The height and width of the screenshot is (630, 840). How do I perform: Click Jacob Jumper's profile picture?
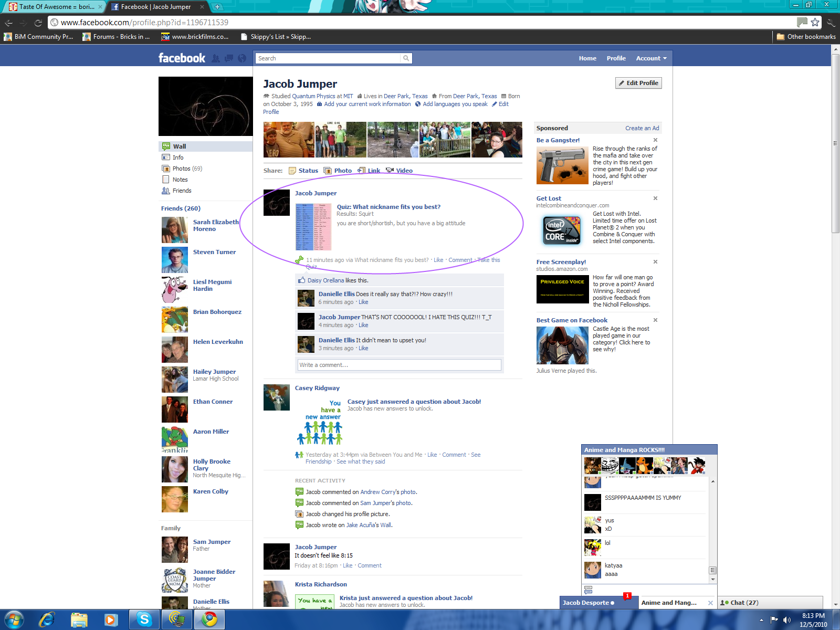pos(205,107)
